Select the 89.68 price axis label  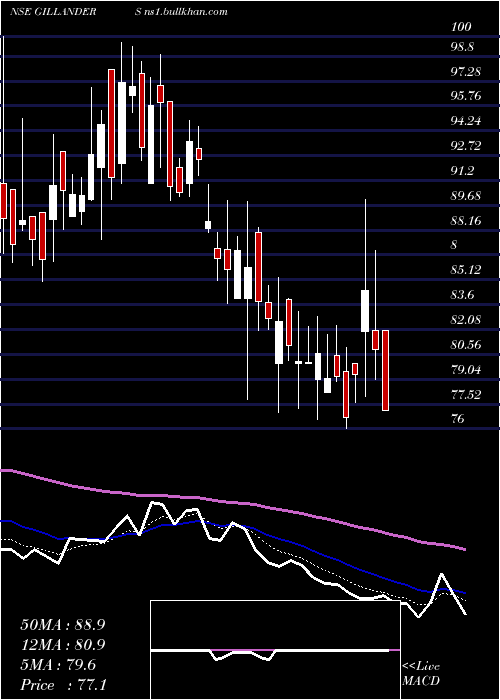pyautogui.click(x=466, y=196)
